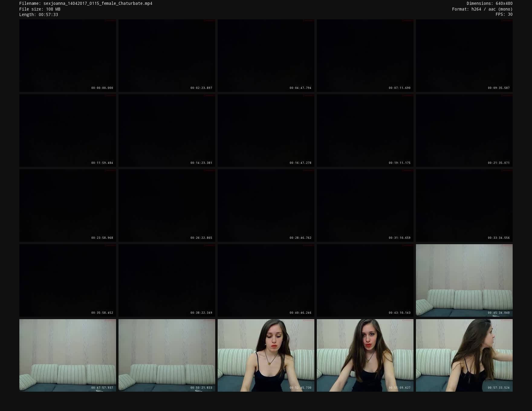
Task: Select the frame stamped 00:02:23.897
Action: 167,56
